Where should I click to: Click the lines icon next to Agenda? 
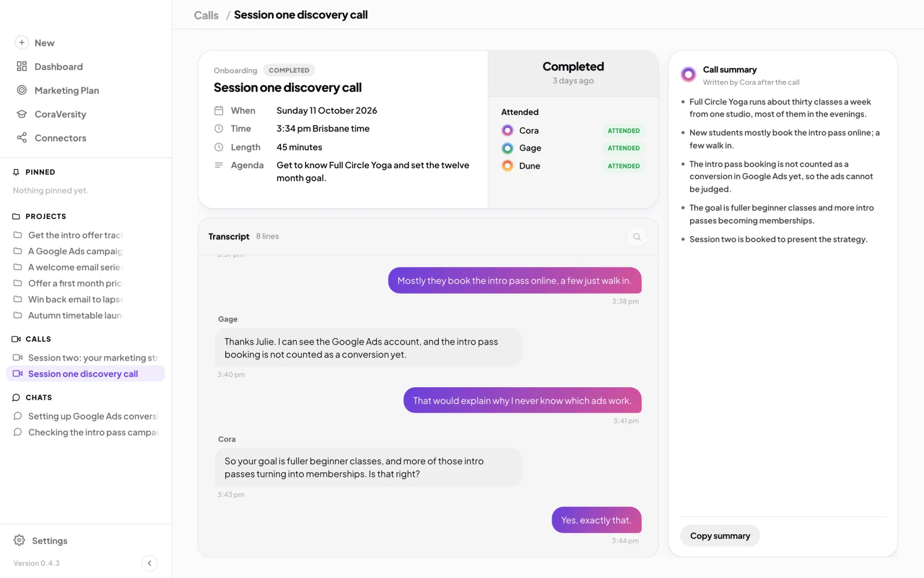(x=219, y=165)
